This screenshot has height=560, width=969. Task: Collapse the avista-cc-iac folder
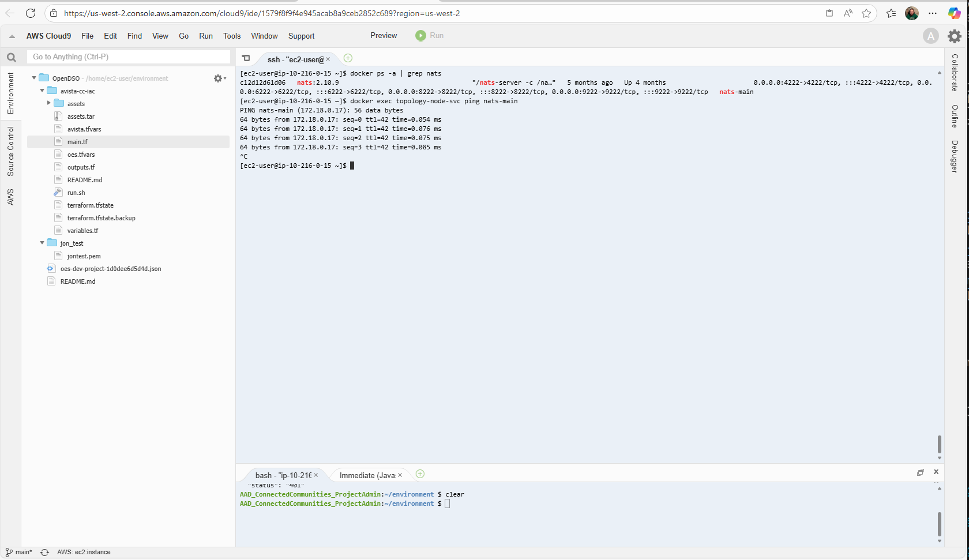[42, 91]
